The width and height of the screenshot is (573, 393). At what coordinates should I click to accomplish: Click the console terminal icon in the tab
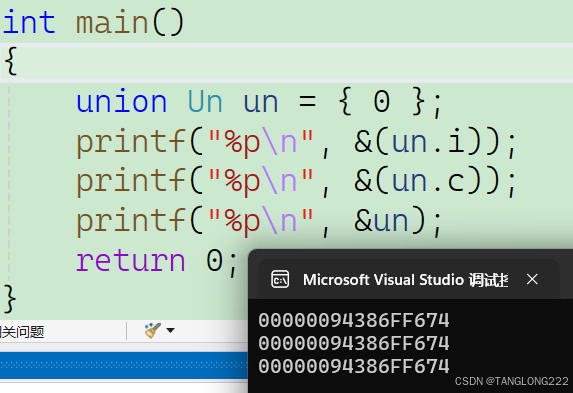280,280
